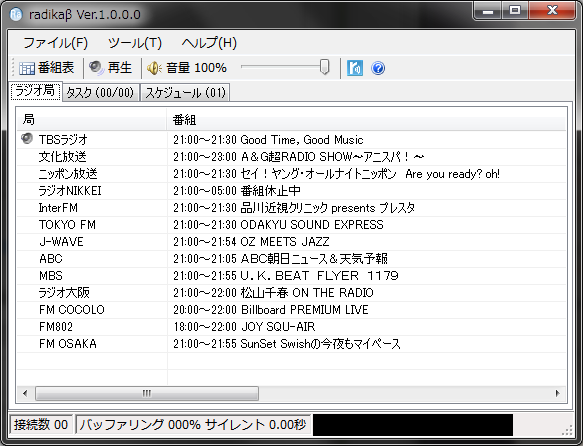Click the horizontal scrollbar thumb
583x446 pixels.
click(x=147, y=393)
